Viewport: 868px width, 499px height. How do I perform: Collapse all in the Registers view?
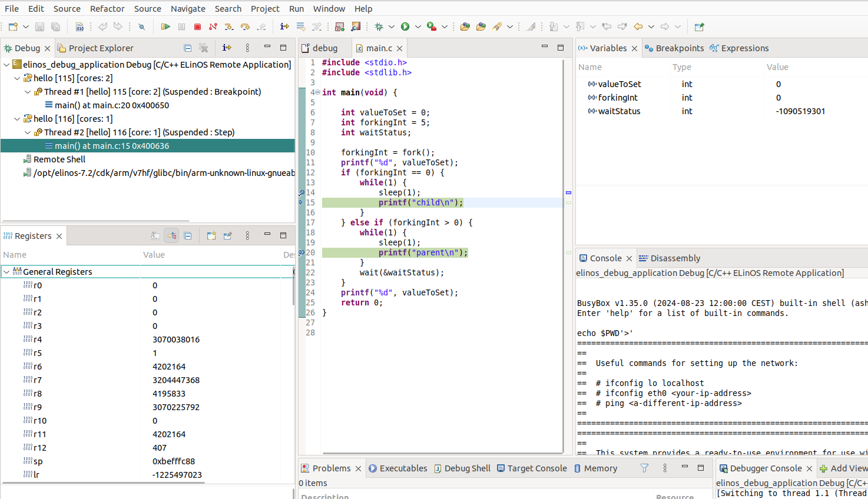188,236
